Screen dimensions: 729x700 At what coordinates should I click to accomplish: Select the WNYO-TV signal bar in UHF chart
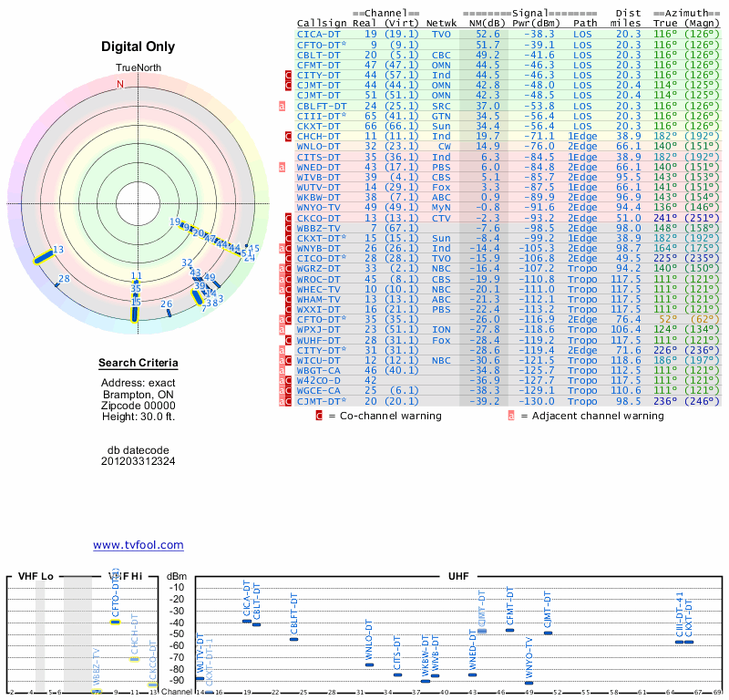coord(529,683)
